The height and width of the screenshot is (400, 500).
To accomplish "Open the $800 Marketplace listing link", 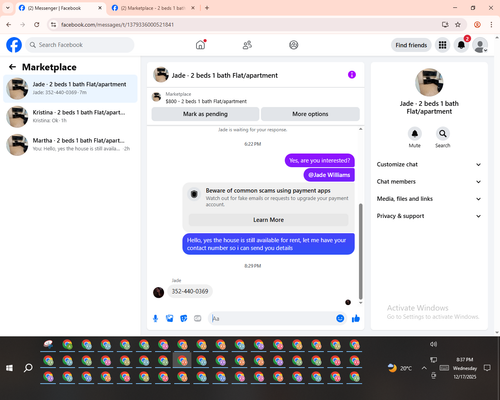I will coord(206,101).
